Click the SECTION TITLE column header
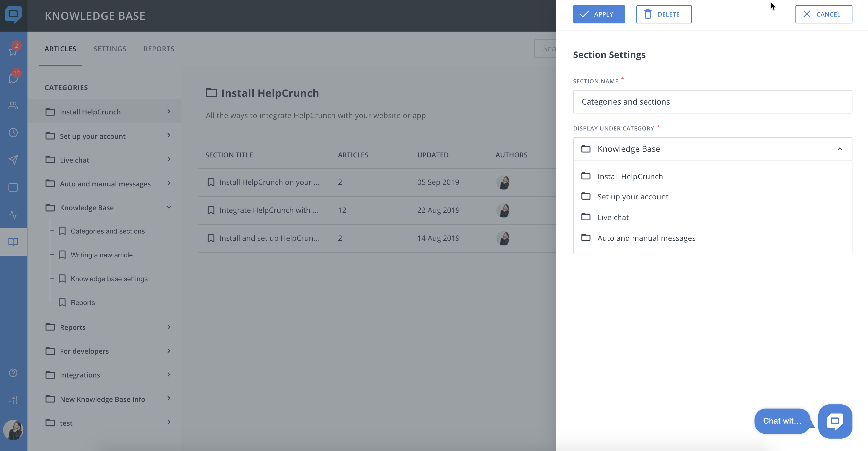868x451 pixels. point(229,155)
